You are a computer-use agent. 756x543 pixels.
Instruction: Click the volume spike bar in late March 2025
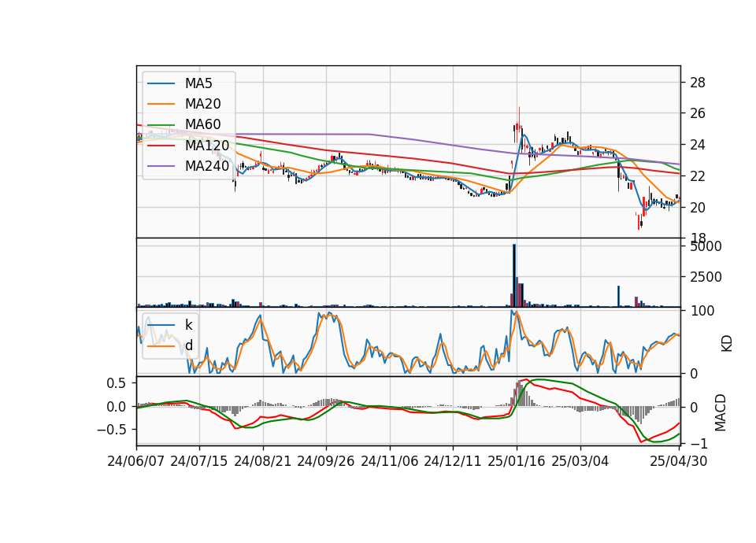point(619,297)
